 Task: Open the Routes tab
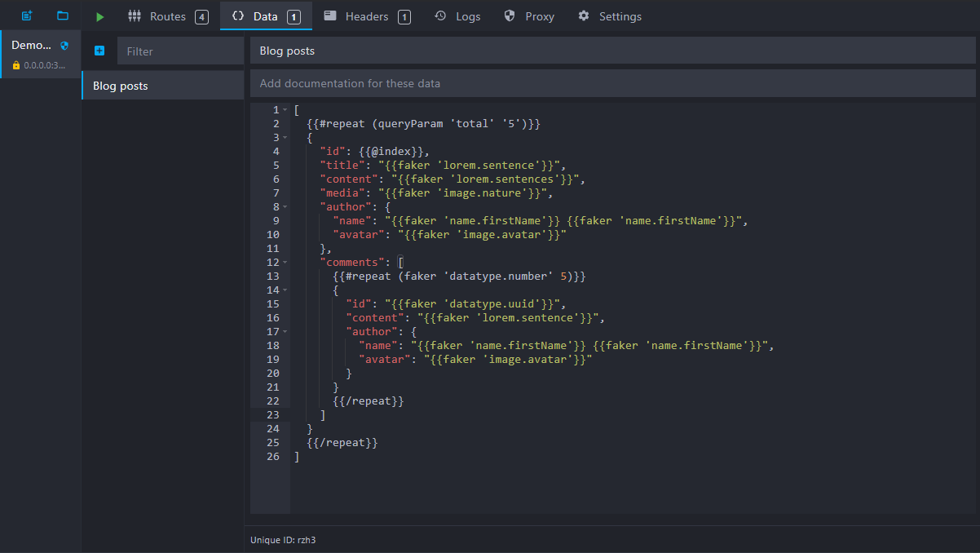pos(168,16)
